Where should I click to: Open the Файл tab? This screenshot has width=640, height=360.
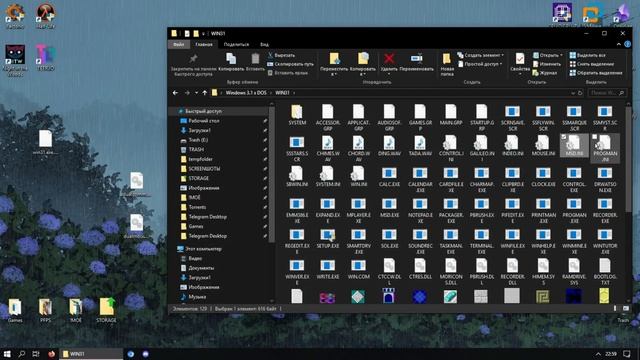(x=178, y=44)
